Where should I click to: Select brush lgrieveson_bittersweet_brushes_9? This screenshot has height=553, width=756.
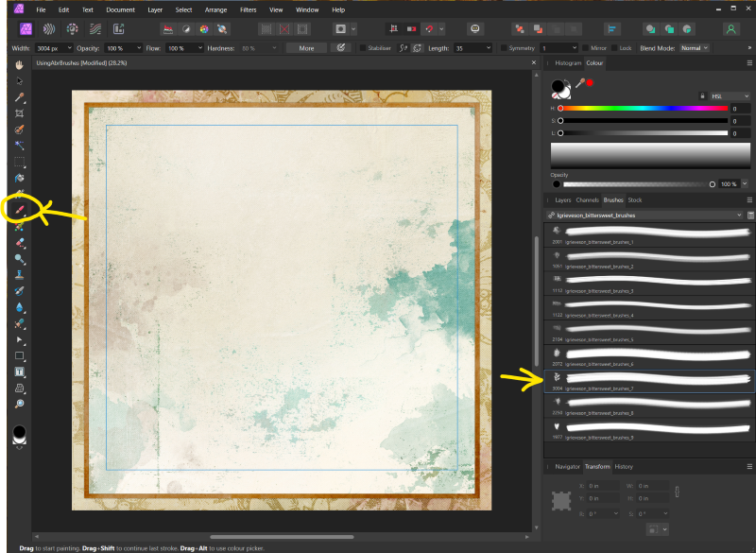click(x=649, y=431)
